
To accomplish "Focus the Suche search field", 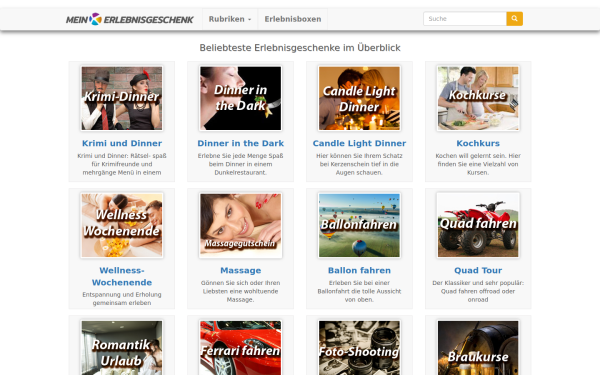I will click(x=465, y=19).
